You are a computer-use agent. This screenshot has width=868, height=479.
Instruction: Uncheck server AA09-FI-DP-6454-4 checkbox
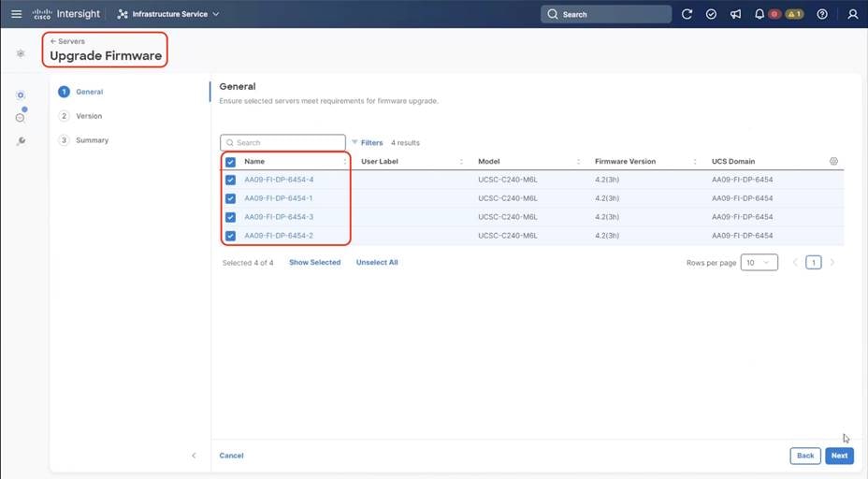pyautogui.click(x=230, y=180)
